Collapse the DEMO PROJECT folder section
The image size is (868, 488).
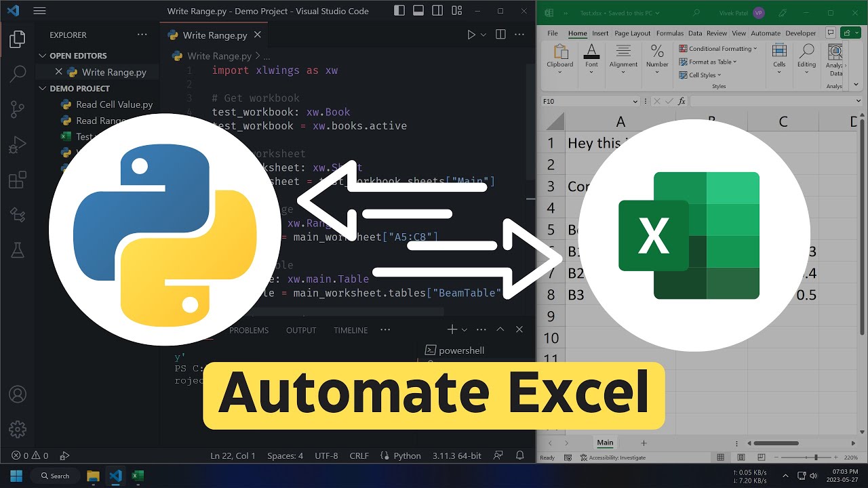(79, 88)
